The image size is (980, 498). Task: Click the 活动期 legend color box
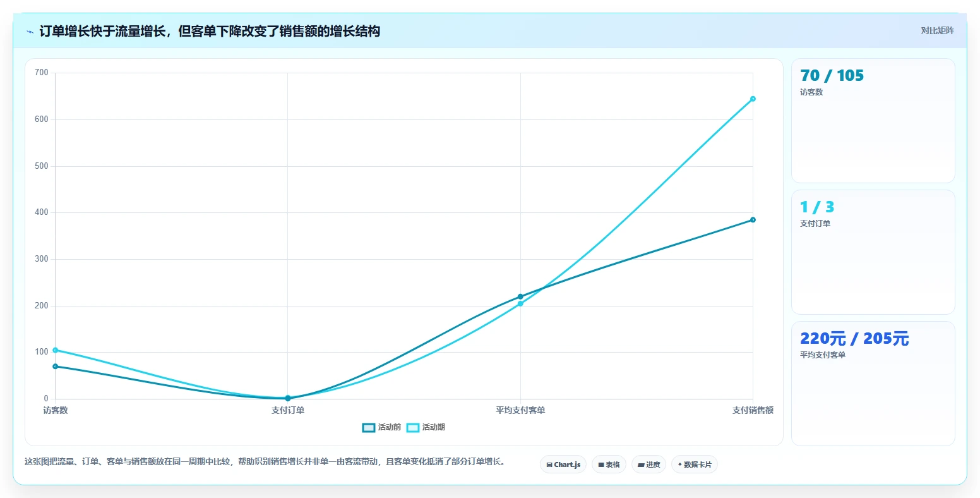413,428
